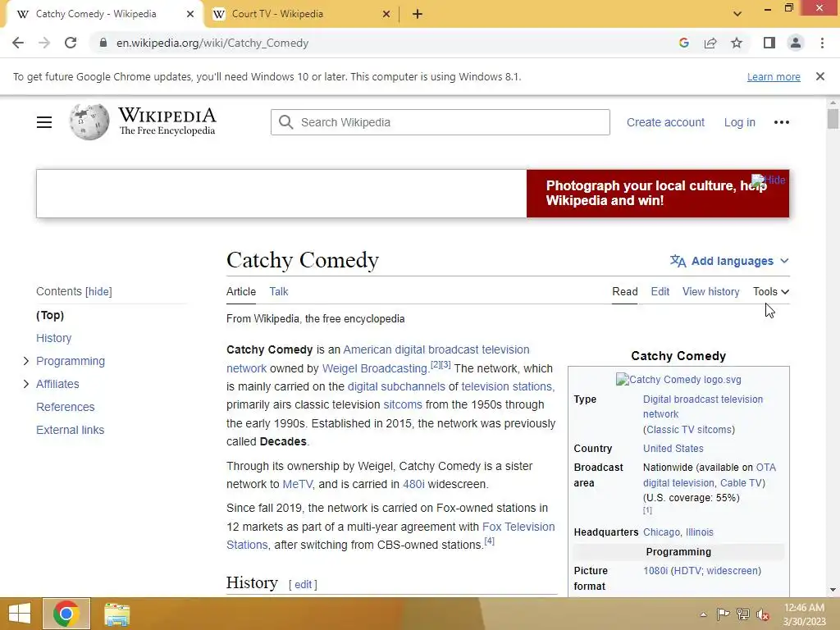Click the Search Wikipedia field
Image resolution: width=840 pixels, height=630 pixels.
pyautogui.click(x=441, y=122)
